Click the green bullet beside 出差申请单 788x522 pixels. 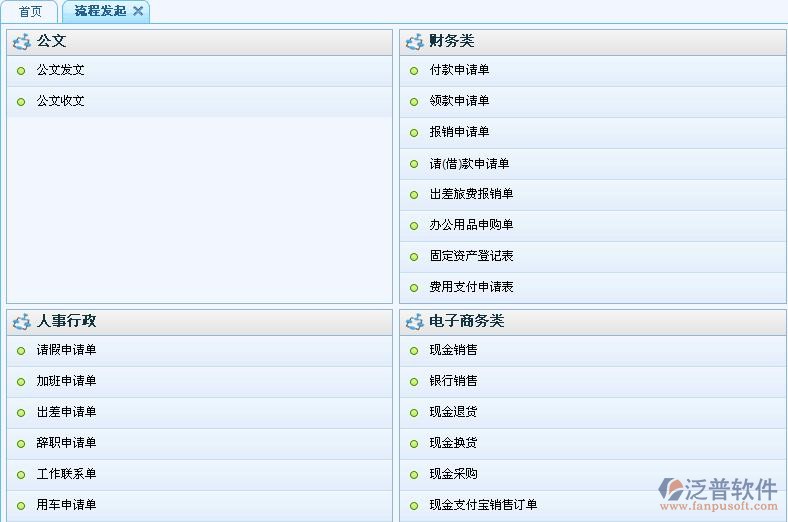[21, 413]
